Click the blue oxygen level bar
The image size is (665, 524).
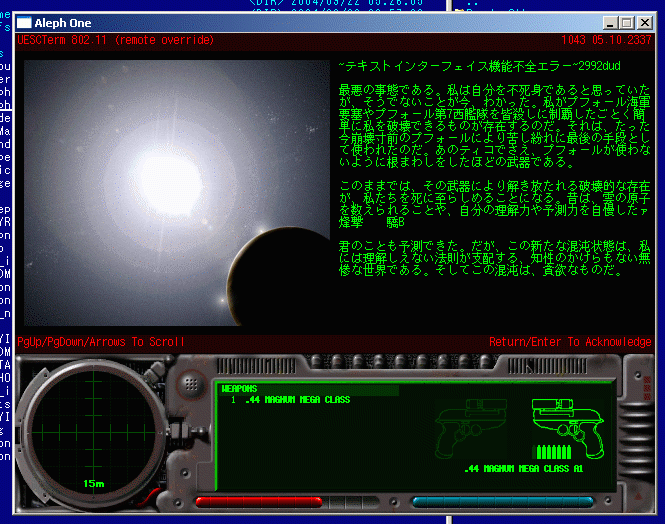coord(503,503)
